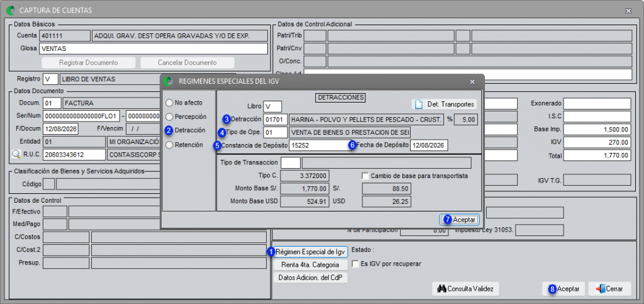Click the detraction percent field 5.00
This screenshot has height=304, width=644.
click(466, 120)
